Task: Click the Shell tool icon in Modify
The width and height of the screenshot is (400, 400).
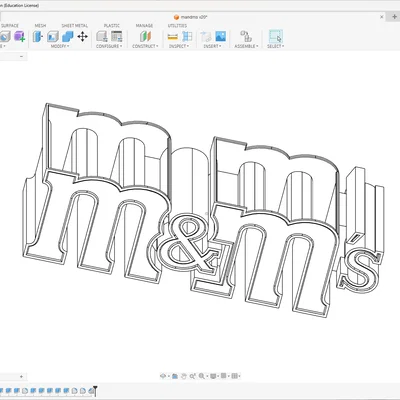Action: click(53, 36)
